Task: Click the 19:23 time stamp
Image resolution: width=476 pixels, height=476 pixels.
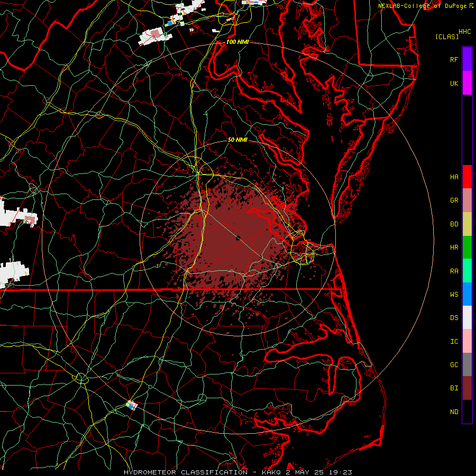Action: 340,472
